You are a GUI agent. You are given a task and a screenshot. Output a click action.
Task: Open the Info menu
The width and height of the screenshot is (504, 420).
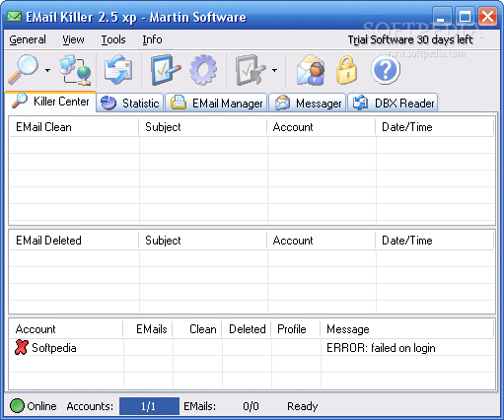(x=152, y=39)
